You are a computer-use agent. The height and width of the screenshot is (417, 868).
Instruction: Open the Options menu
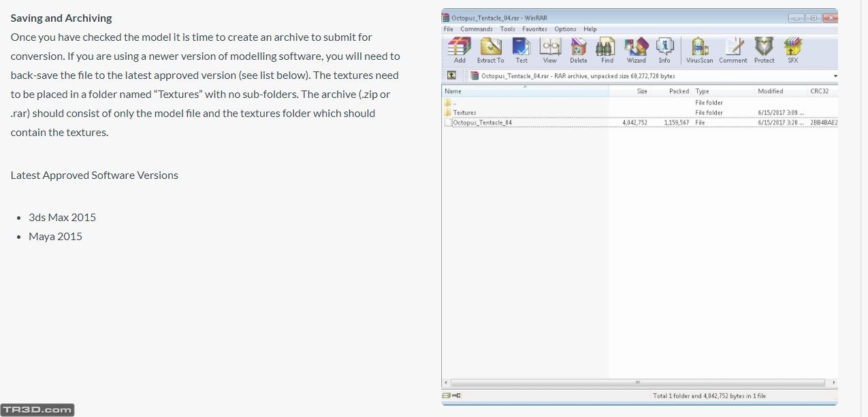coord(565,29)
